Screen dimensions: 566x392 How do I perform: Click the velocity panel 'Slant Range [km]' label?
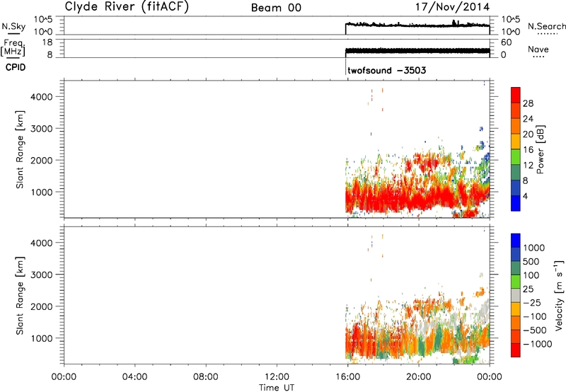[20, 295]
